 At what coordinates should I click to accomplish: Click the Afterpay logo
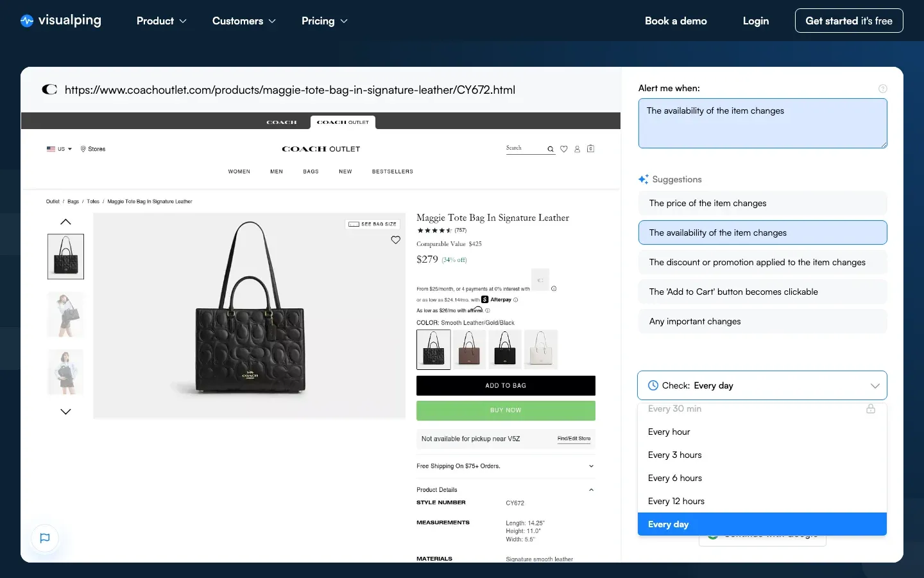click(x=496, y=299)
